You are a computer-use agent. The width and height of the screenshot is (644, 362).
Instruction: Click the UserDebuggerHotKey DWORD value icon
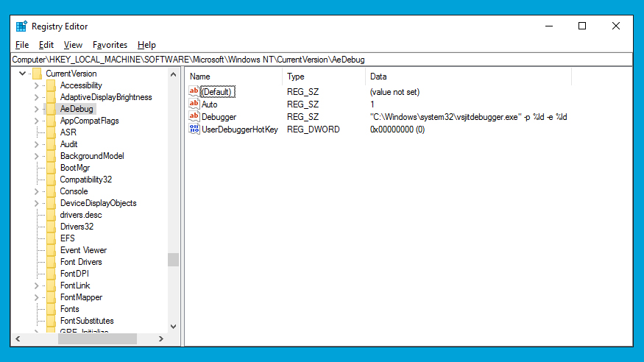coord(194,129)
